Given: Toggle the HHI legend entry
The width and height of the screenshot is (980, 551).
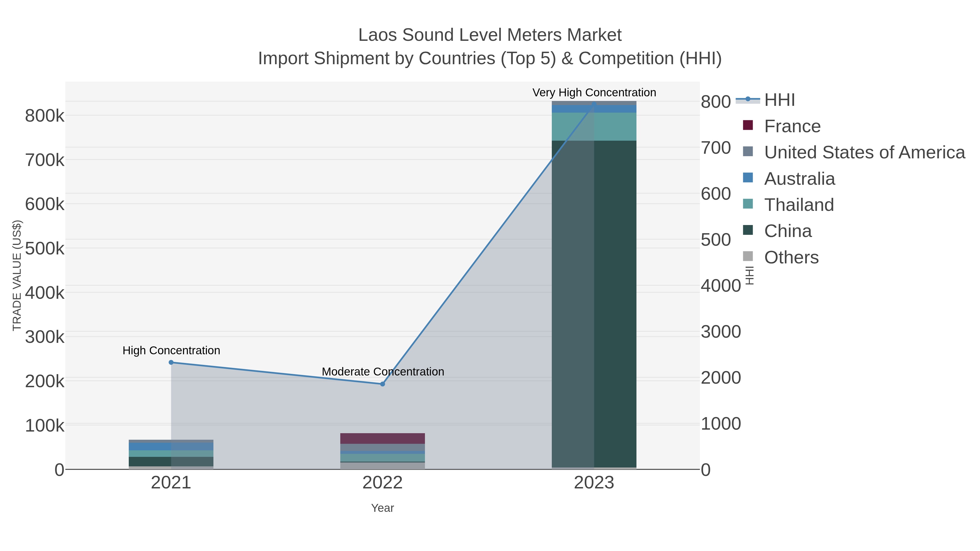Looking at the screenshot, I should coord(765,100).
